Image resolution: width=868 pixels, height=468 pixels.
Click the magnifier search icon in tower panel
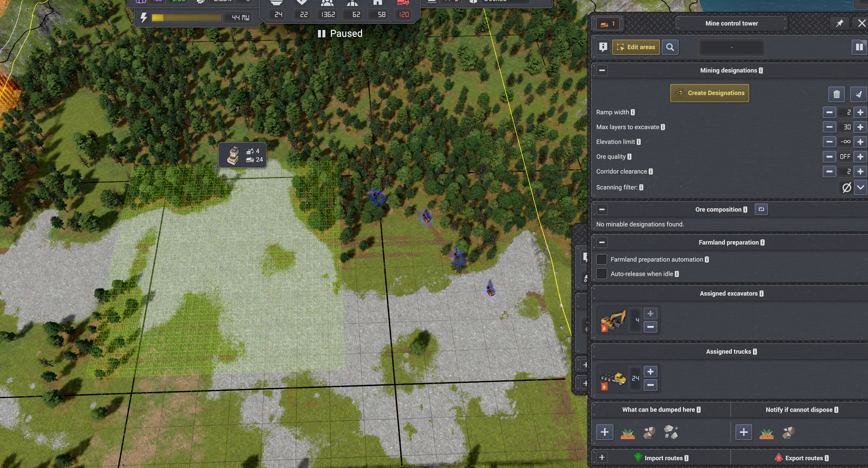click(x=670, y=47)
